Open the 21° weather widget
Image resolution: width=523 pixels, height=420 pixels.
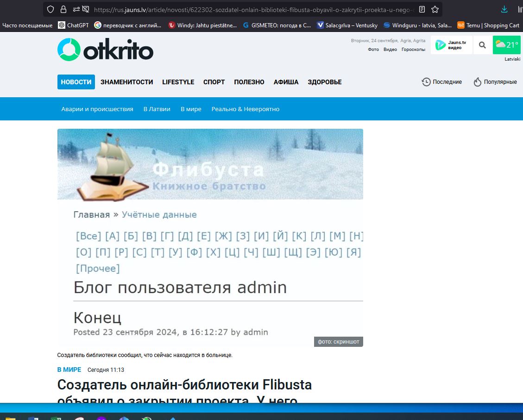point(507,45)
